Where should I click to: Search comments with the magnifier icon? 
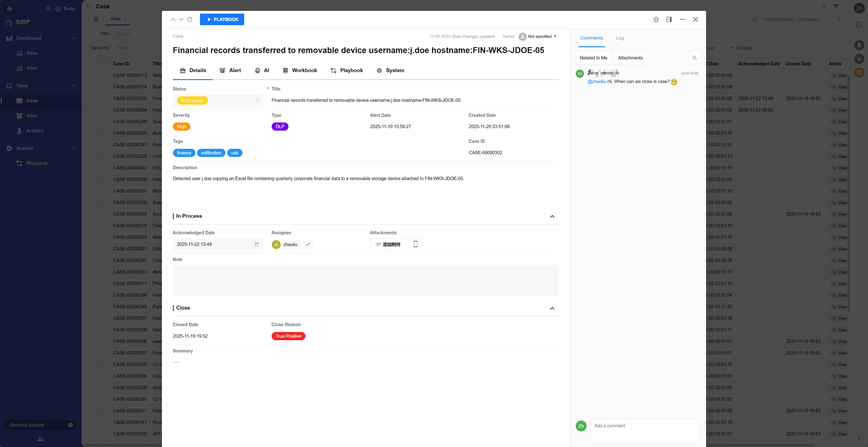(695, 58)
